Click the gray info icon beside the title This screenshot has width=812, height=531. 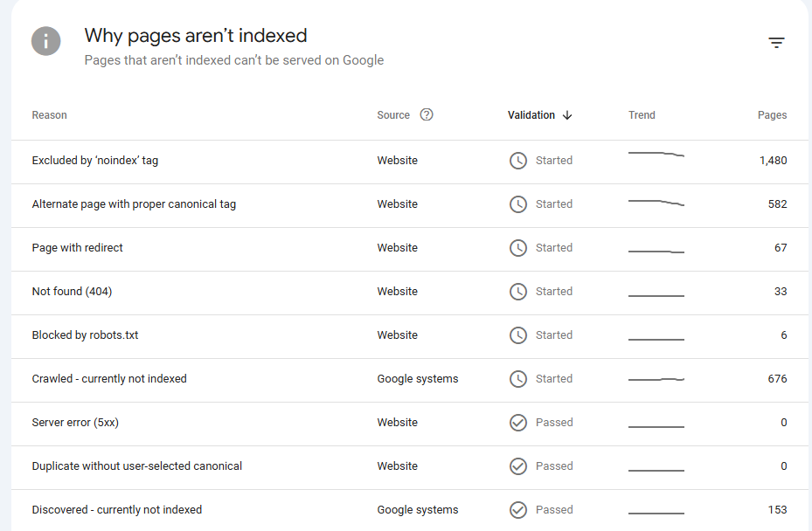pos(46,41)
